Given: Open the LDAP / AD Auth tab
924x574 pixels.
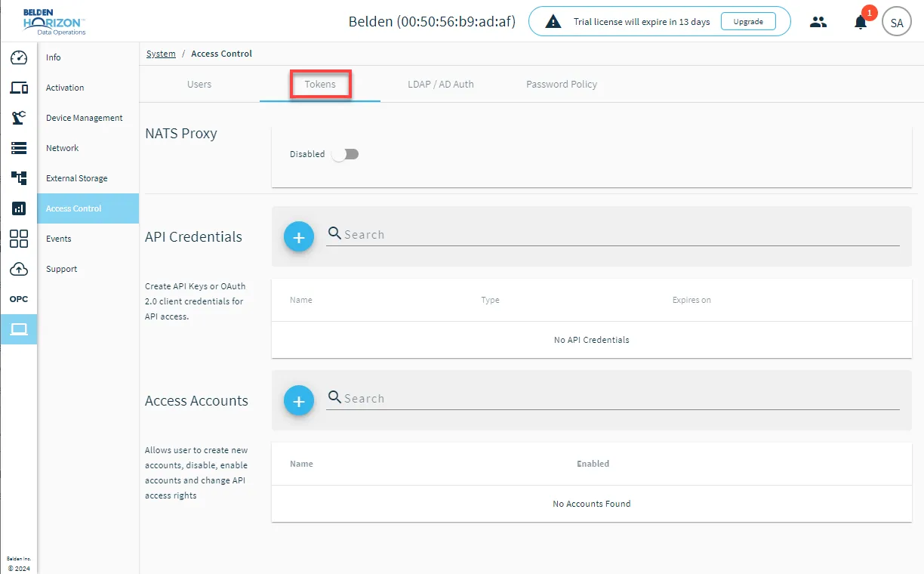Looking at the screenshot, I should point(441,85).
